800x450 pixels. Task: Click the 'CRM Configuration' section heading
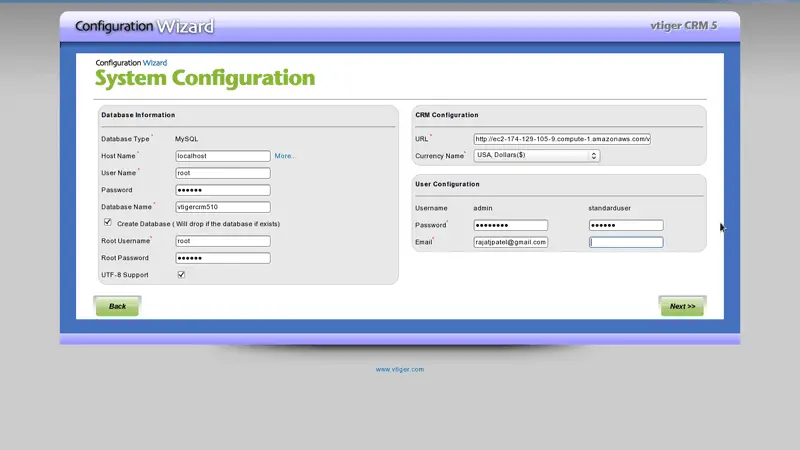click(447, 115)
